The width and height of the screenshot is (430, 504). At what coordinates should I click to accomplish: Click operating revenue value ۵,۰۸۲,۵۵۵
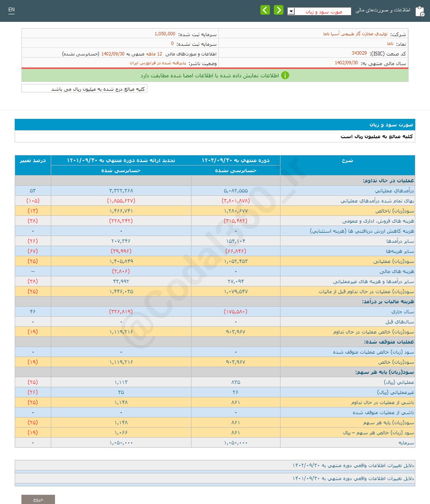tap(236, 190)
